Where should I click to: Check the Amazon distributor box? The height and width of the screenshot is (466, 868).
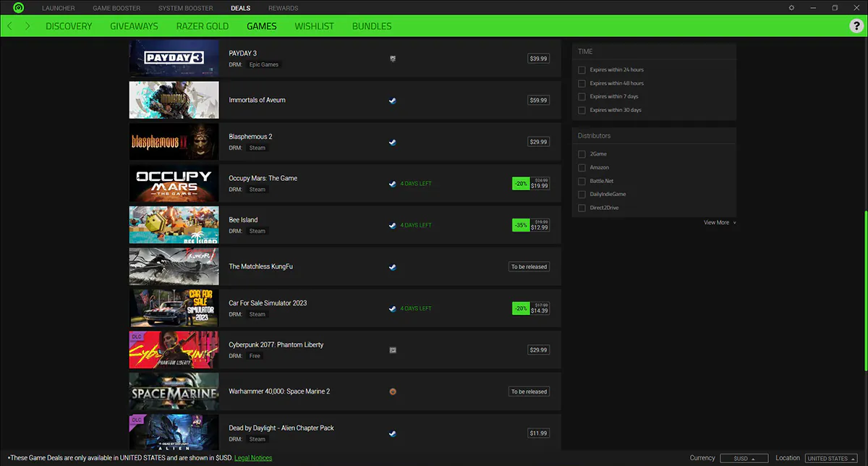click(582, 168)
